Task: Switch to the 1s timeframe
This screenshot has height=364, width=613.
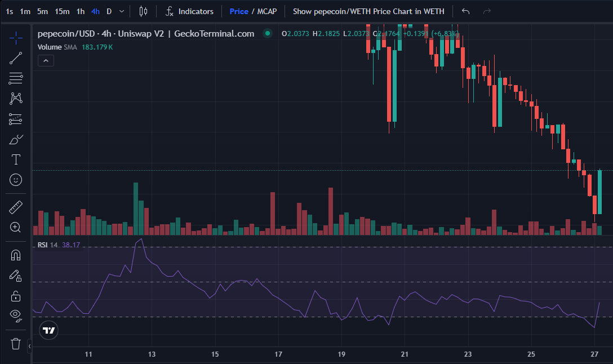Action: (10, 11)
